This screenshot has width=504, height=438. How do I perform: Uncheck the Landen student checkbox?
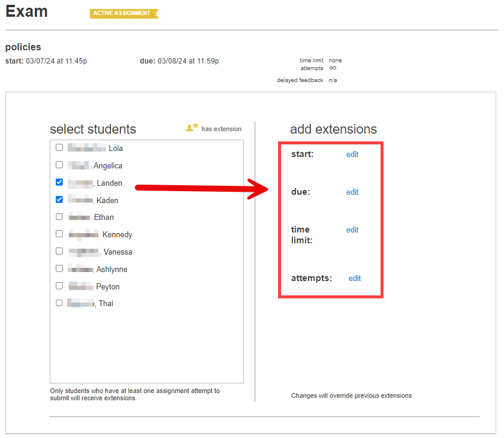pos(59,182)
